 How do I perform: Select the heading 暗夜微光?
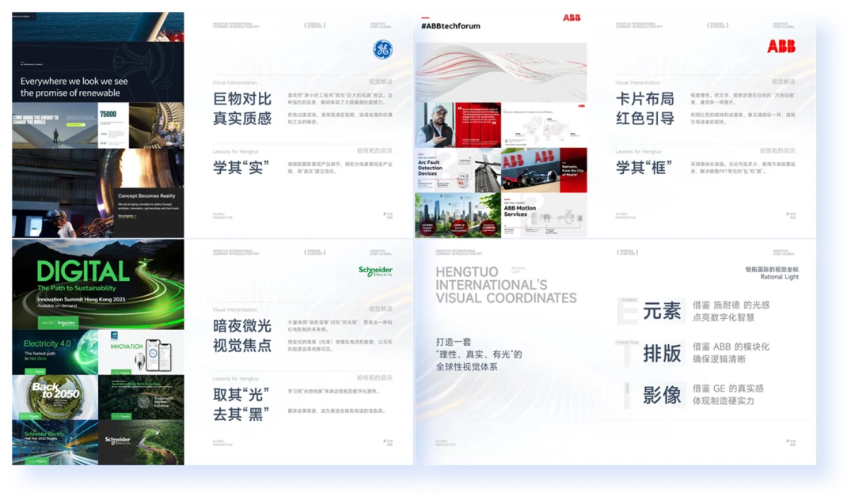coord(242,326)
